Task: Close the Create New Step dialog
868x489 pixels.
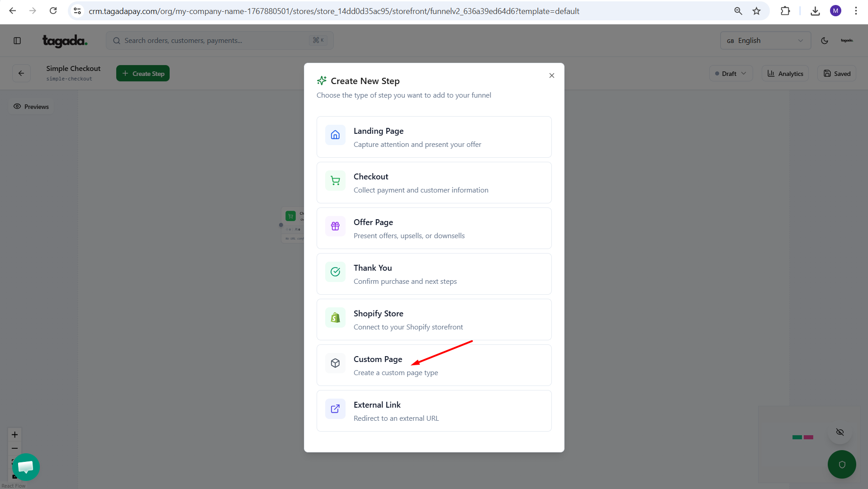Action: coord(551,75)
